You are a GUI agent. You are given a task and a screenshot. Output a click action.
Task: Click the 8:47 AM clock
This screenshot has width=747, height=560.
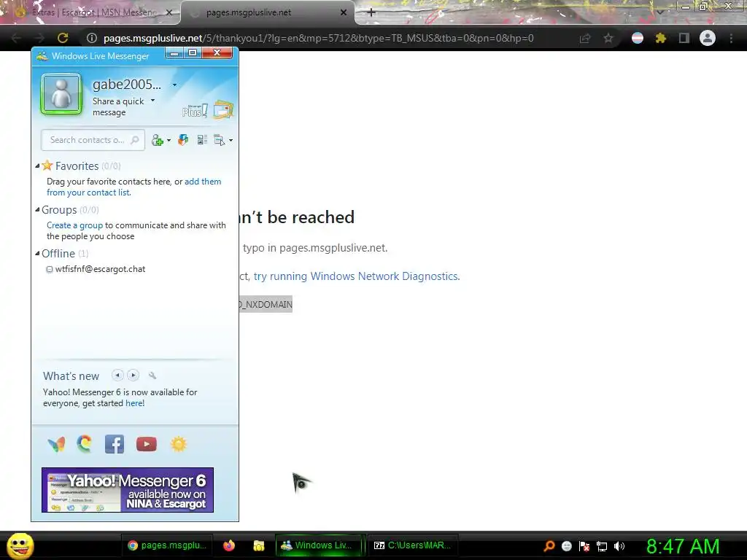click(683, 546)
